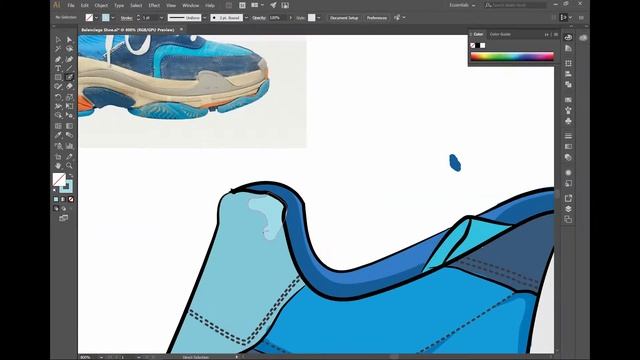Select the Selection (black arrow) tool
Viewport: 640px width, 360px height.
point(58,40)
